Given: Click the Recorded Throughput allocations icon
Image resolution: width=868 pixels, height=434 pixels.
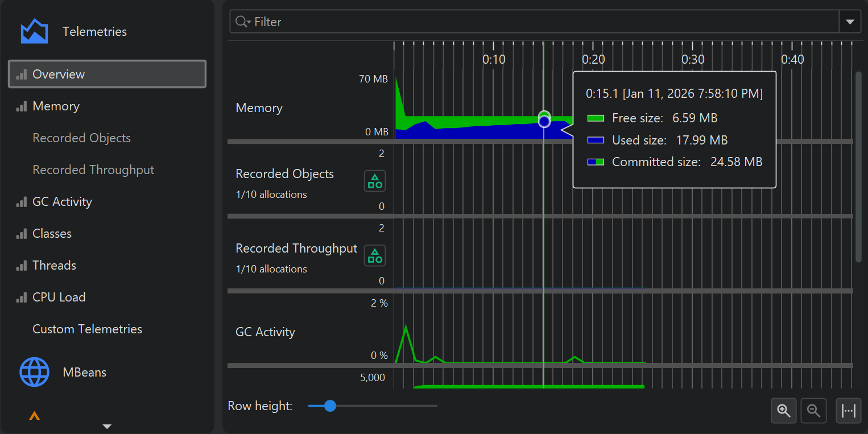Looking at the screenshot, I should [375, 255].
